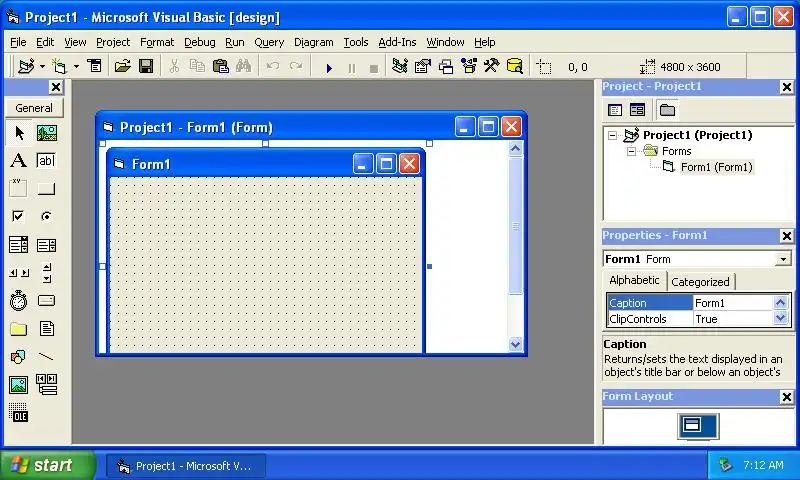
Task: Select the OptionButton control in the toolbox
Action: tap(46, 216)
